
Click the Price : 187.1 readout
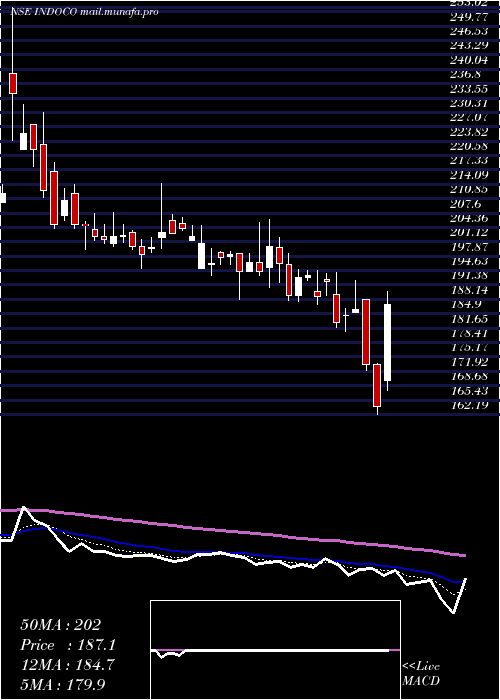click(x=68, y=645)
